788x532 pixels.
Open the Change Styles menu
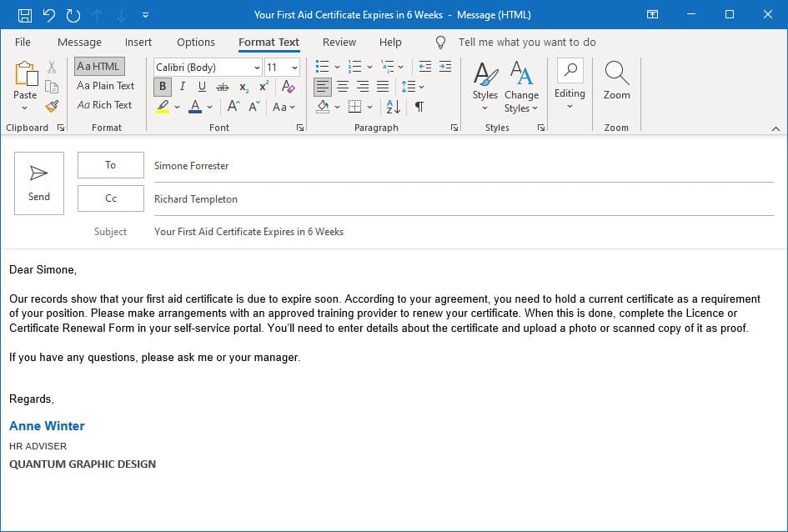click(x=521, y=87)
